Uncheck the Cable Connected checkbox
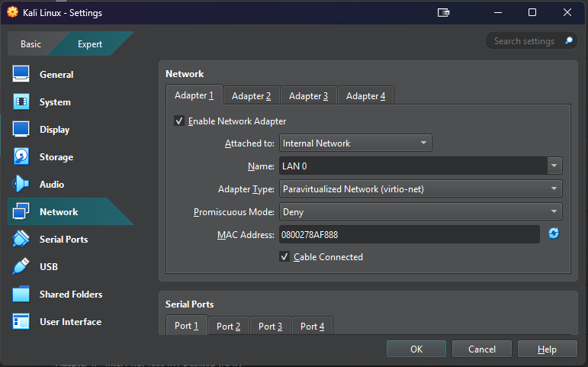The width and height of the screenshot is (588, 367). click(284, 256)
